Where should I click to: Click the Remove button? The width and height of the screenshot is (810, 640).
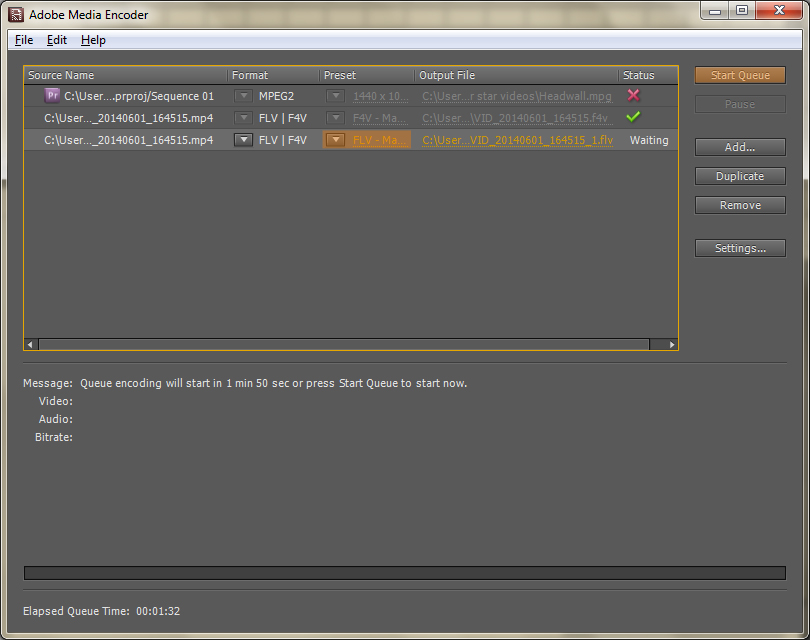pyautogui.click(x=740, y=205)
